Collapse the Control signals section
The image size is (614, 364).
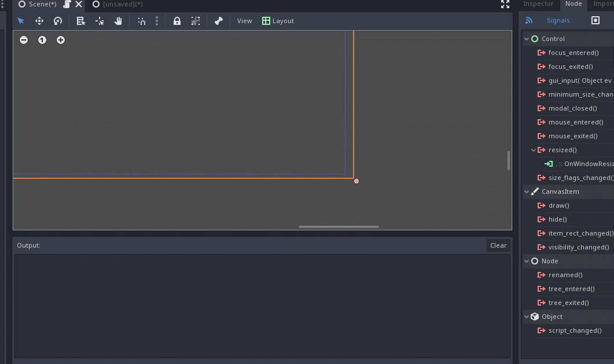click(525, 38)
